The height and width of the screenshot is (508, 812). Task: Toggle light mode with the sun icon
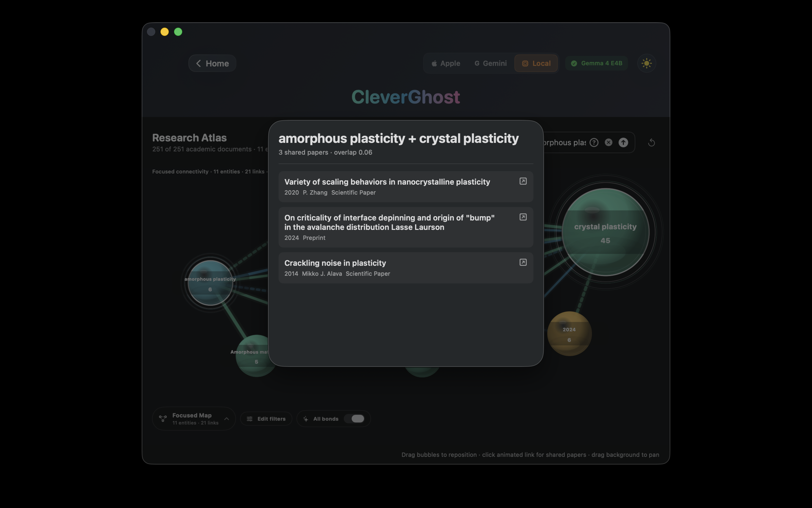coord(646,63)
